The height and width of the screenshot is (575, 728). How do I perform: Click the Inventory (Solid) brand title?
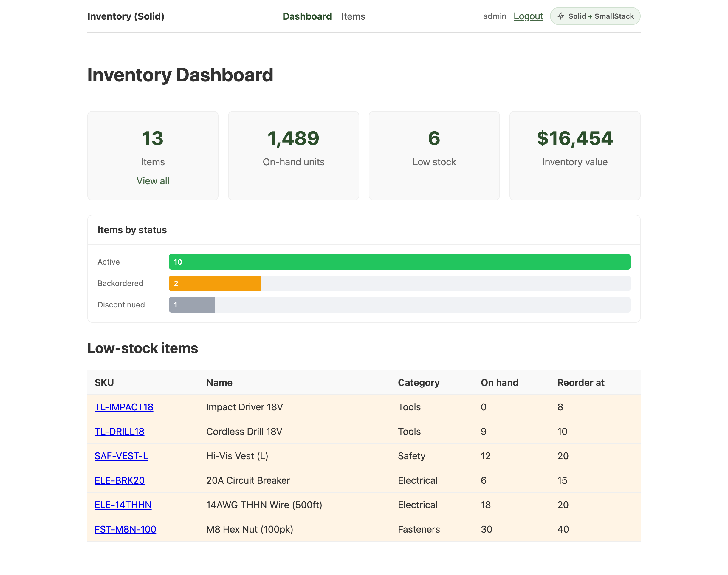click(x=126, y=16)
